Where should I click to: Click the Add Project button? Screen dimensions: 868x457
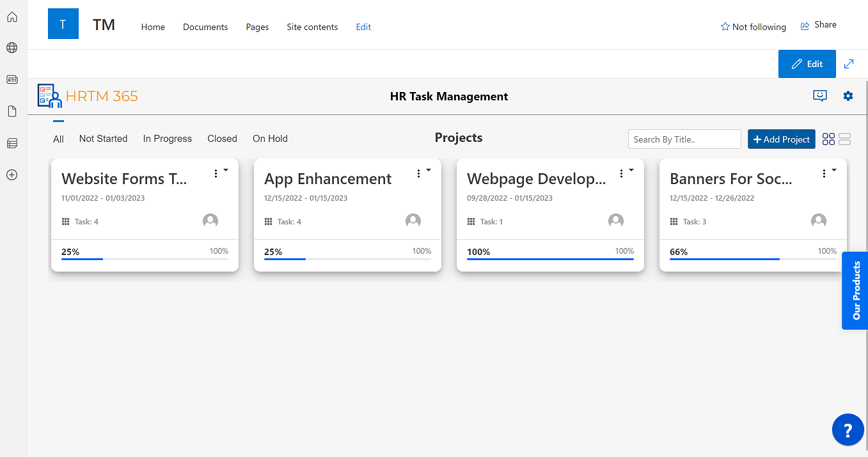point(781,139)
